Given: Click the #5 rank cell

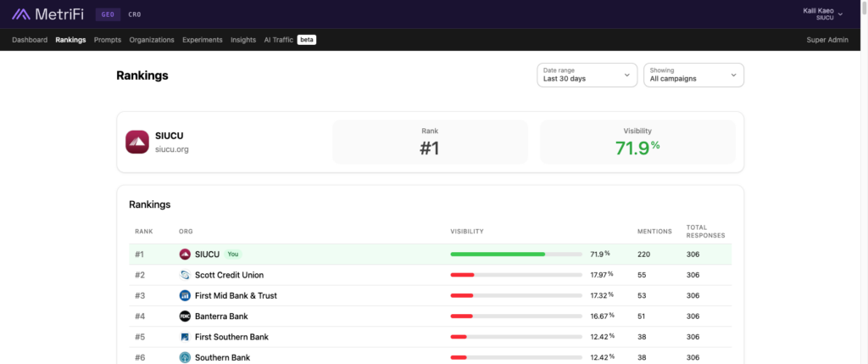Looking at the screenshot, I should click(x=140, y=337).
